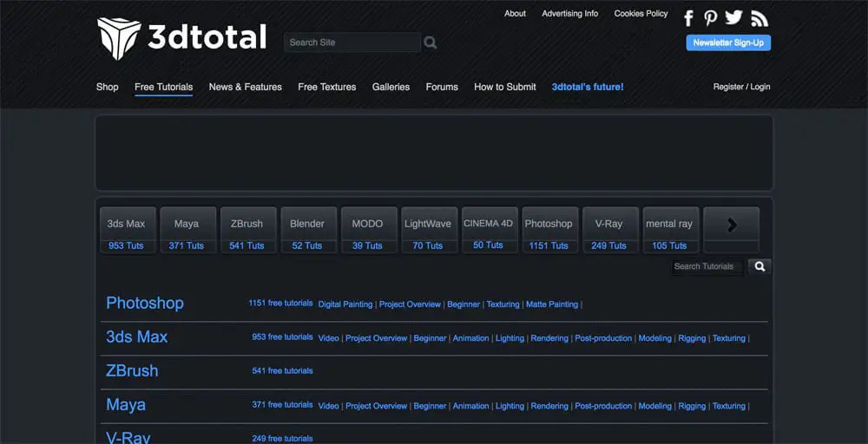Select the ZBrush 541 Tuts tile
868x444 pixels.
pyautogui.click(x=248, y=230)
